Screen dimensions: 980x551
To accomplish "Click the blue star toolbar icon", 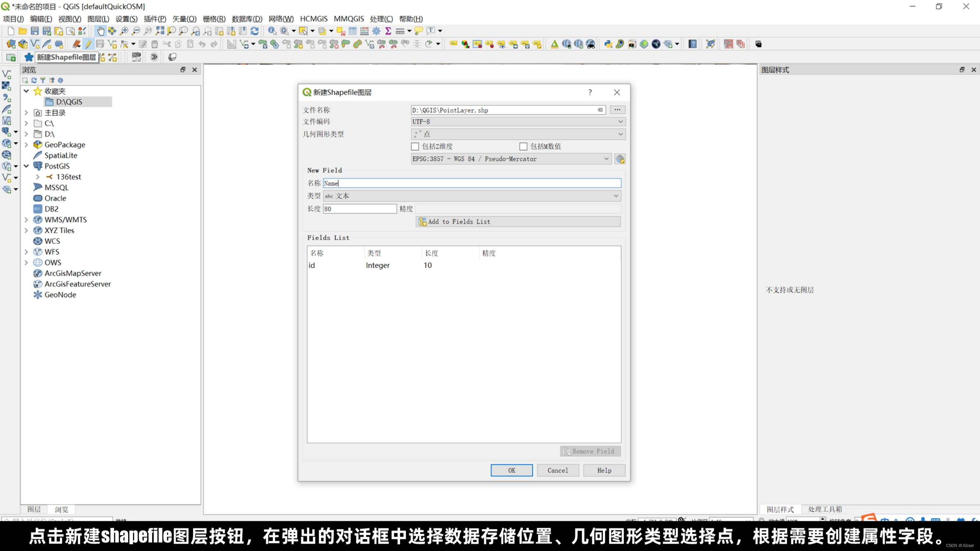I will pyautogui.click(x=29, y=57).
